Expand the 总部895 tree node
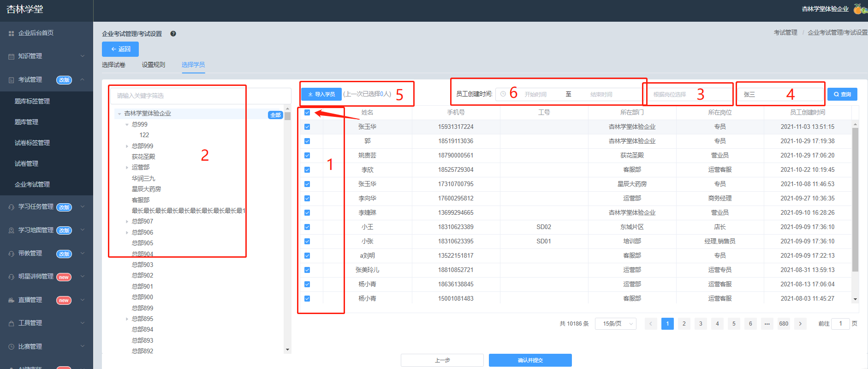 (127, 319)
